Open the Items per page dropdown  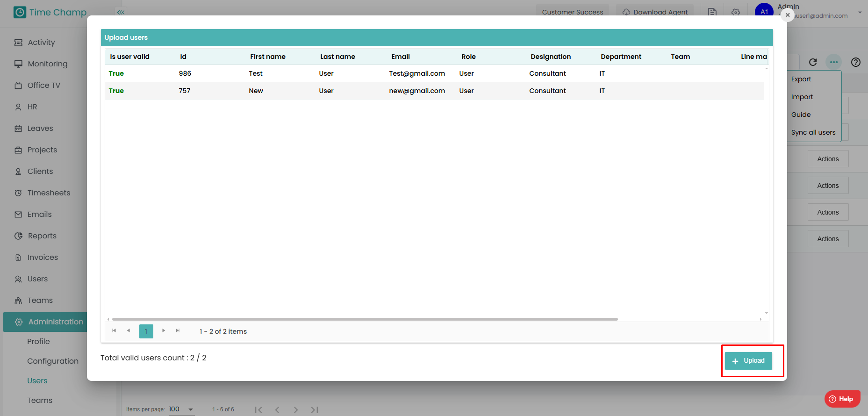coord(190,409)
